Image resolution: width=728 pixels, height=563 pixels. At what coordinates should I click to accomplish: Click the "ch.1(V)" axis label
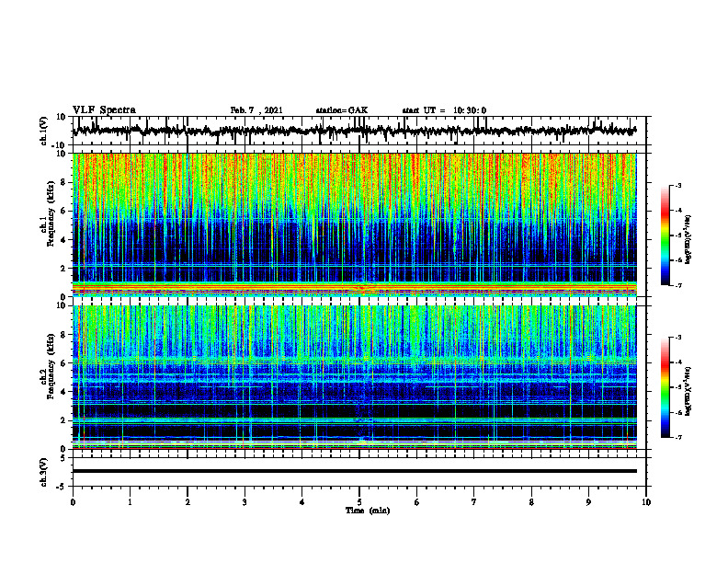tap(43, 132)
